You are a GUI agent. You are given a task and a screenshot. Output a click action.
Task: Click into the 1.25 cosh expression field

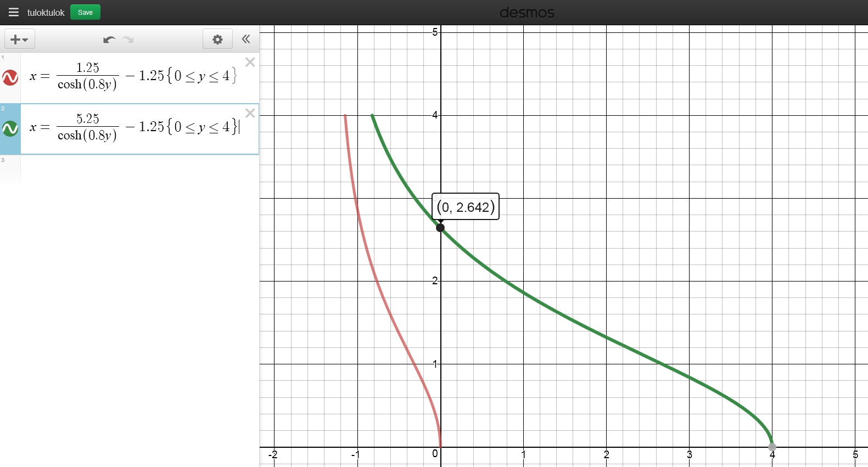132,76
